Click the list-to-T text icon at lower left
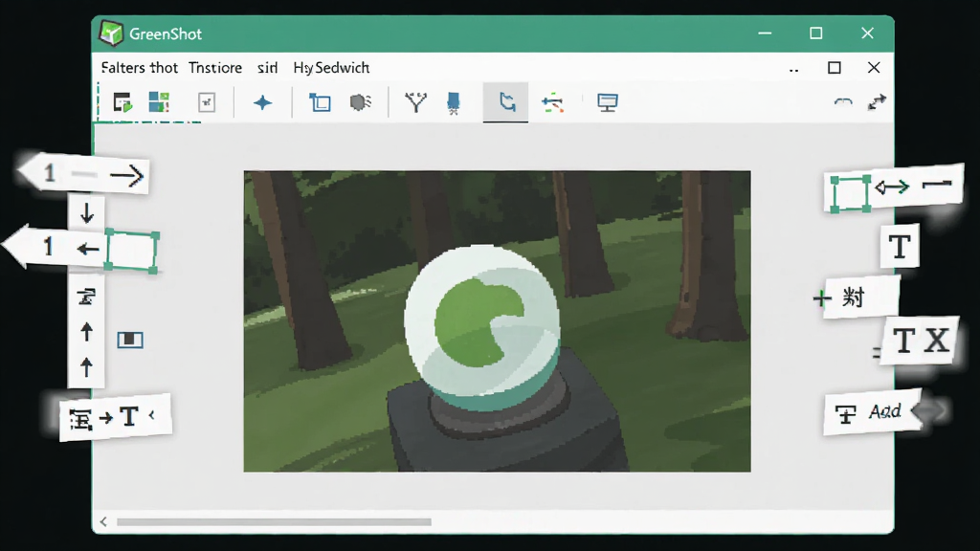Viewport: 980px width, 551px height. pos(80,419)
